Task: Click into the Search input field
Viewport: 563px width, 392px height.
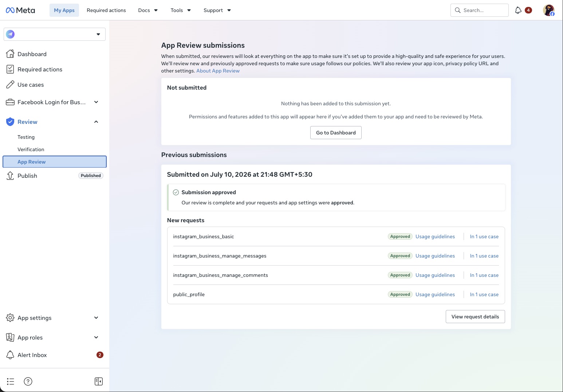Action: (x=480, y=10)
